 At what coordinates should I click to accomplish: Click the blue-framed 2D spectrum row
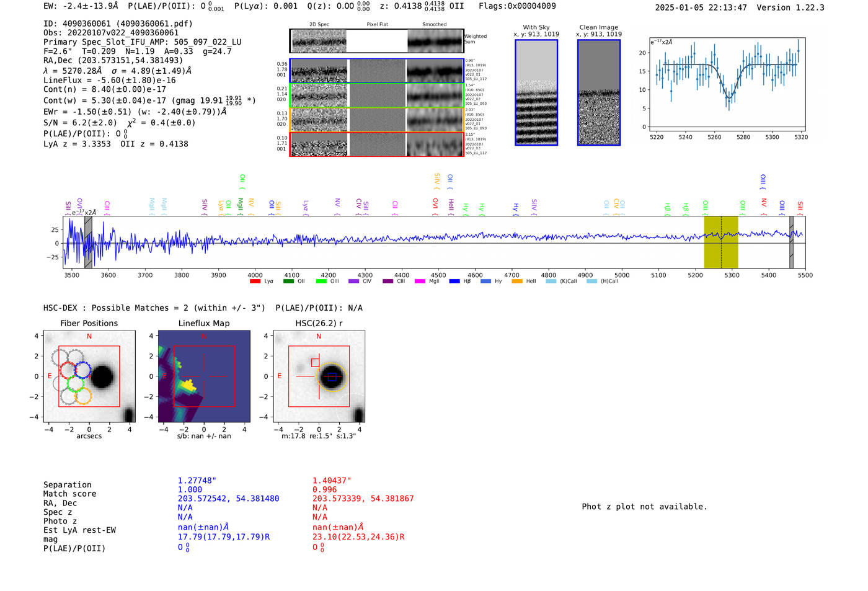377,71
